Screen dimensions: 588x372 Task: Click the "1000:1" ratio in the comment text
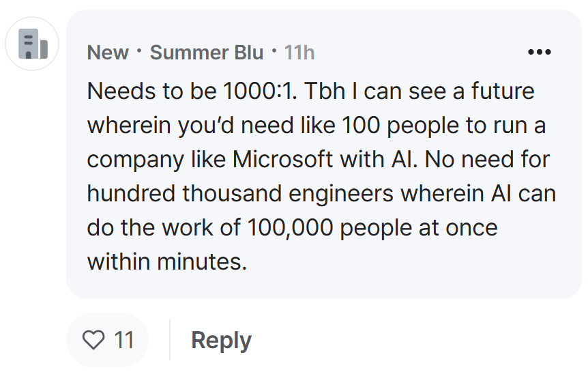(258, 91)
